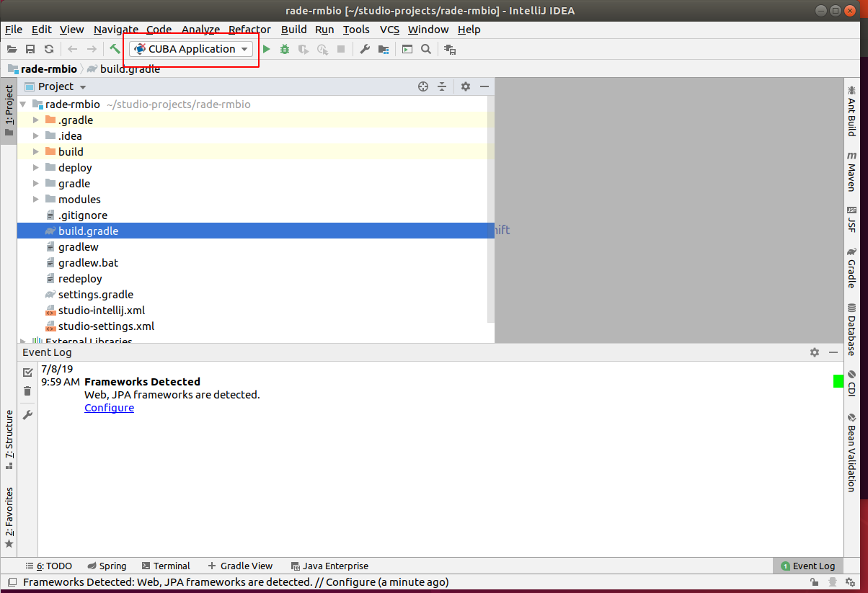Viewport: 868px width, 593px height.
Task: Click the Run with Coverage icon
Action: click(x=304, y=49)
